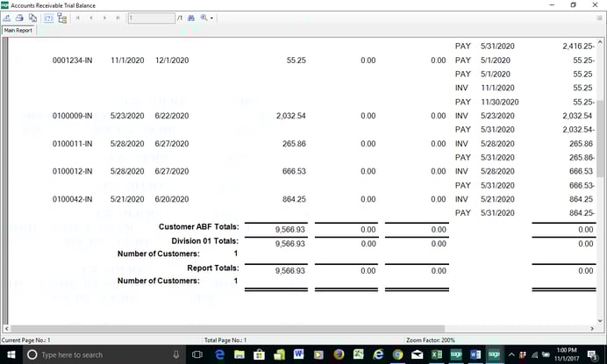Click the Windows Start button
Viewport: 607px width, 364px height.
coord(10,354)
